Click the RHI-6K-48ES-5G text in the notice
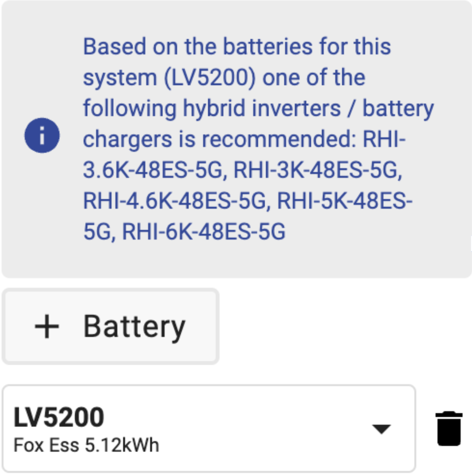472x476 pixels. tap(204, 232)
